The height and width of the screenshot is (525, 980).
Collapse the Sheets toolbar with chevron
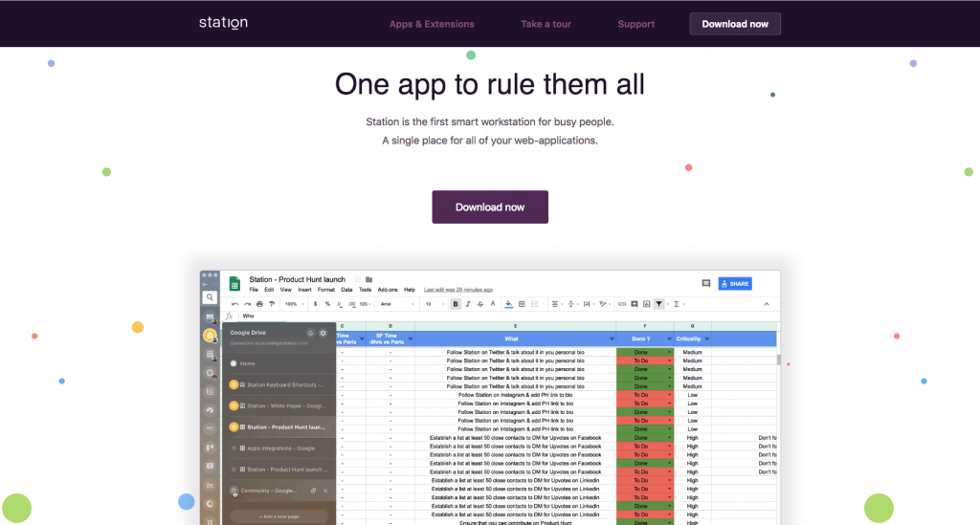[x=767, y=304]
